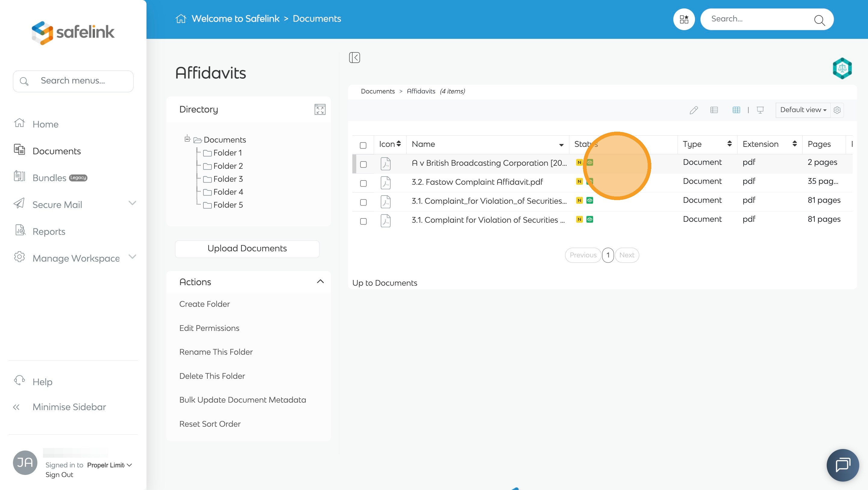Tick the select-all checkbox in table header
Viewport: 868px width, 490px height.
pyautogui.click(x=363, y=145)
